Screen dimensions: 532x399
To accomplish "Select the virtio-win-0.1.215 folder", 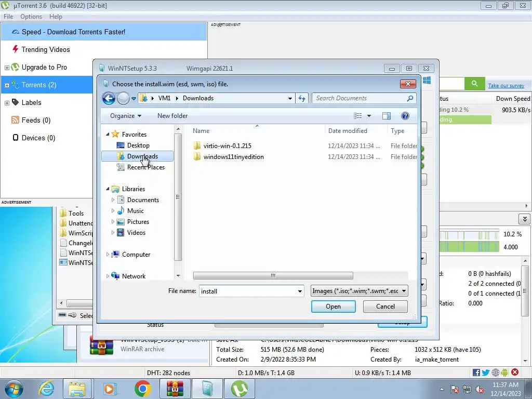I will [x=228, y=146].
